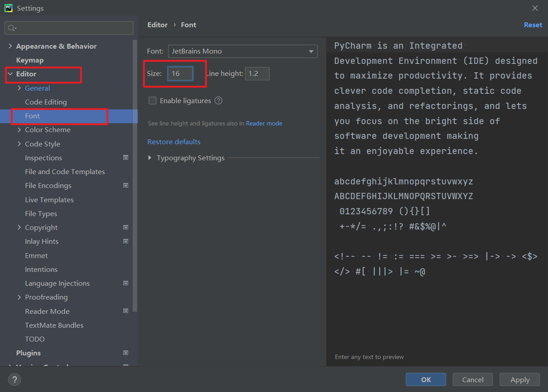Open Inspections settings page

43,158
